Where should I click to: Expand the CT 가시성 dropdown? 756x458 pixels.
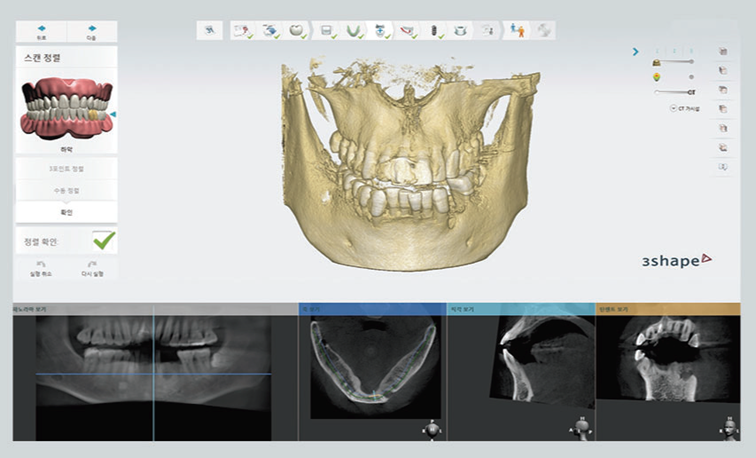tap(685, 108)
